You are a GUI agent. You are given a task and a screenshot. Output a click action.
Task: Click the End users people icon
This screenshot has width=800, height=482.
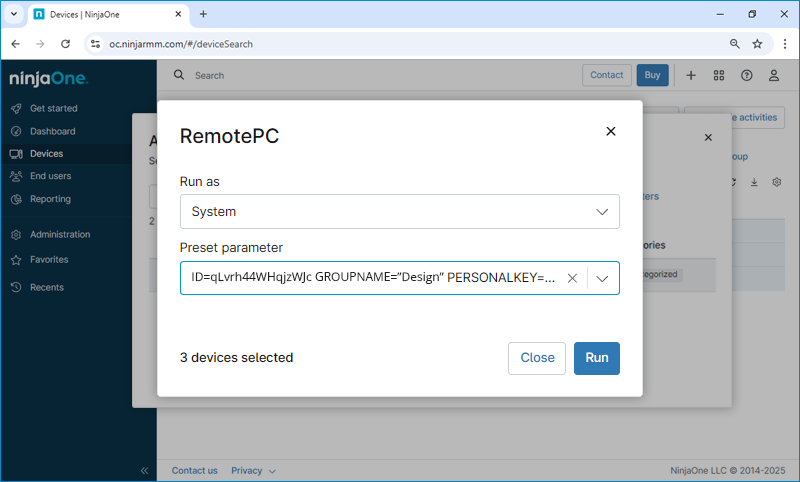16,176
